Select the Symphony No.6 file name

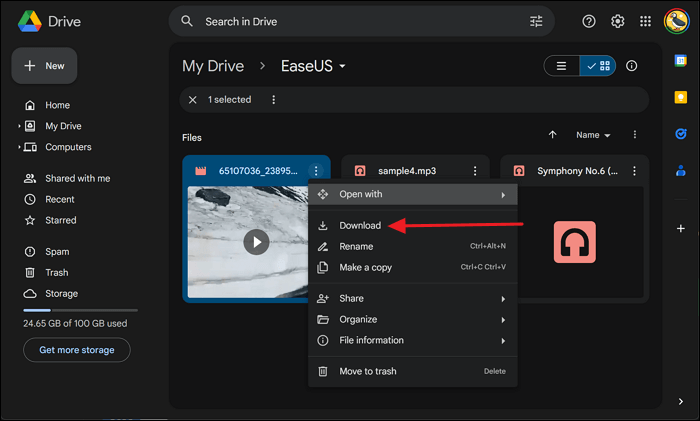point(577,171)
